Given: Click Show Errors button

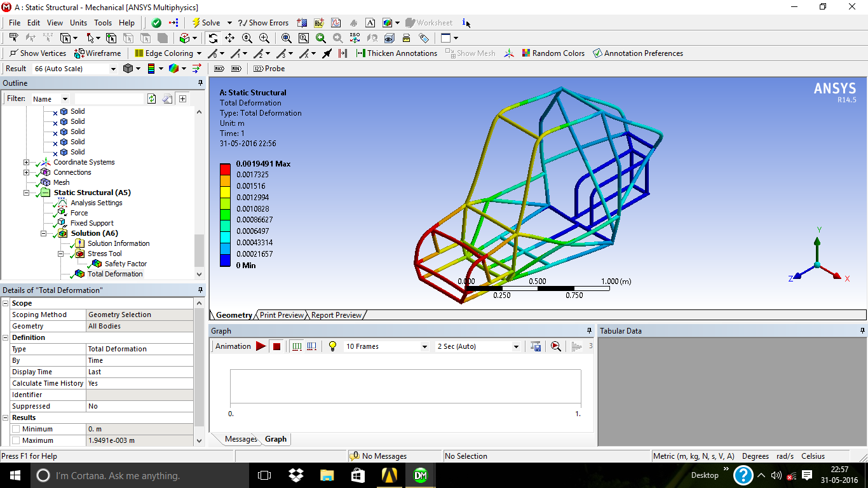Looking at the screenshot, I should [263, 23].
